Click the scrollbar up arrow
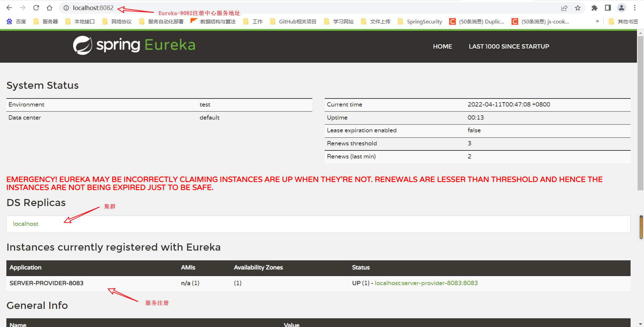Image resolution: width=644 pixels, height=327 pixels. 640,33
